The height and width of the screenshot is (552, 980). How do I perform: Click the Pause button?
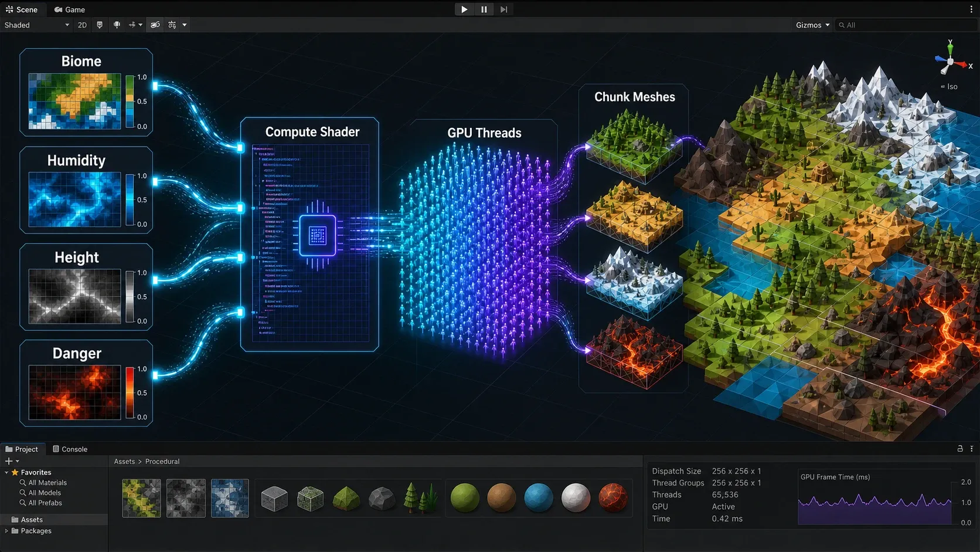pos(484,9)
